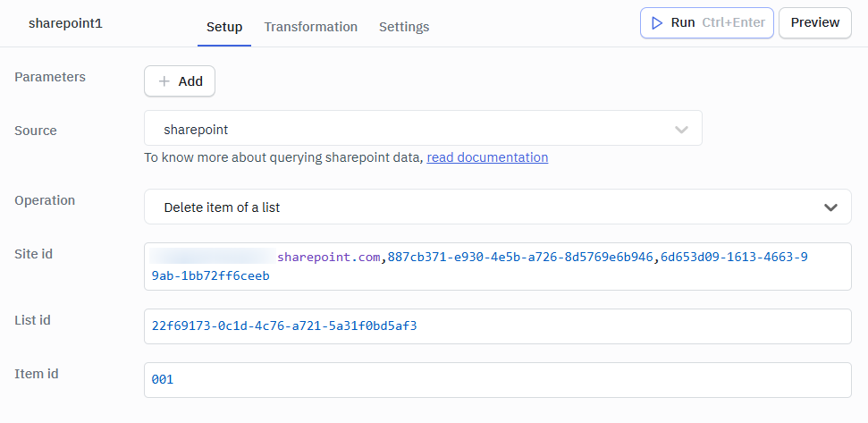Expand the Operation dropdown chevron
868x423 pixels.
tap(830, 207)
